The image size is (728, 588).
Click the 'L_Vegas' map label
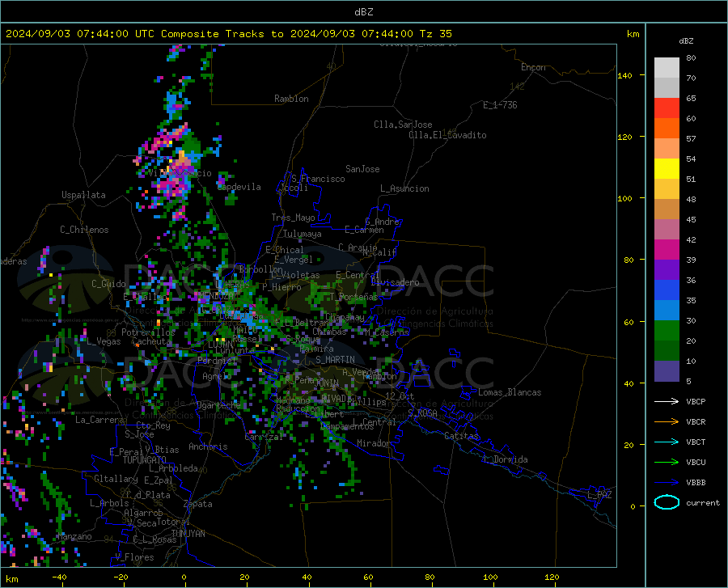coord(104,341)
